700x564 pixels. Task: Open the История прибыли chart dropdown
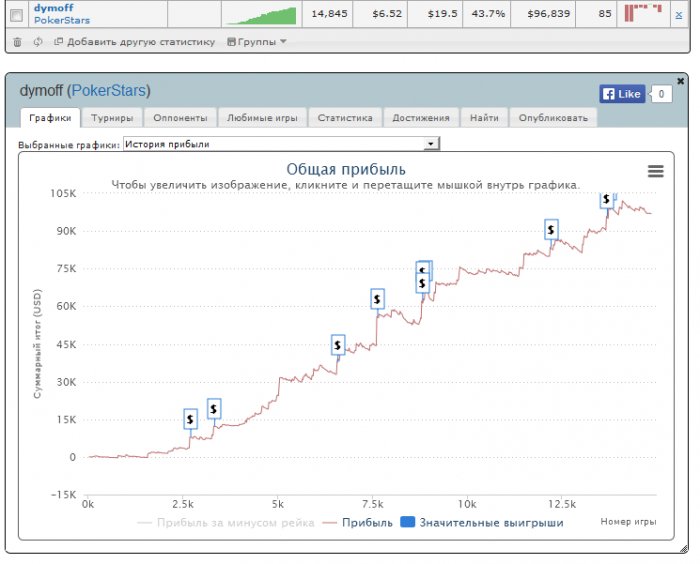[280, 145]
